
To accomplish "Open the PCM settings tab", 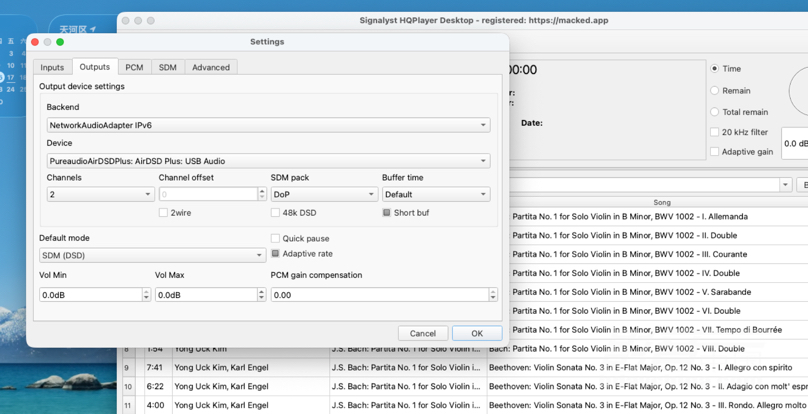I will (x=134, y=68).
